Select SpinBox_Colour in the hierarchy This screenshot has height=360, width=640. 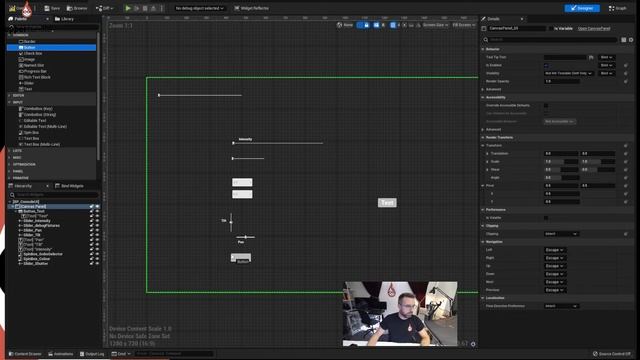coord(36,259)
